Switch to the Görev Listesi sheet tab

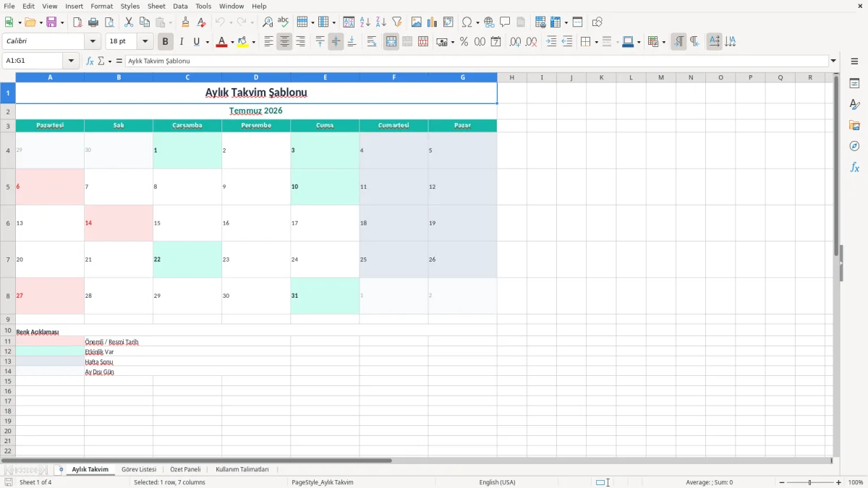point(139,469)
